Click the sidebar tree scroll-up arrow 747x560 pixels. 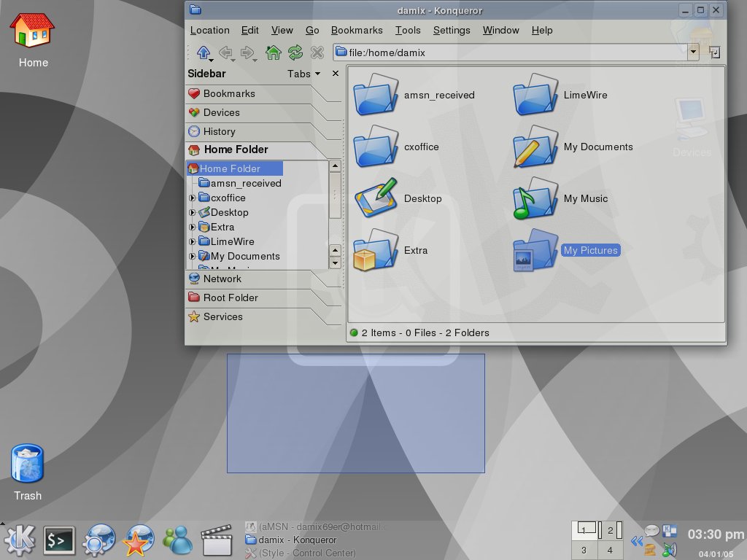(335, 166)
